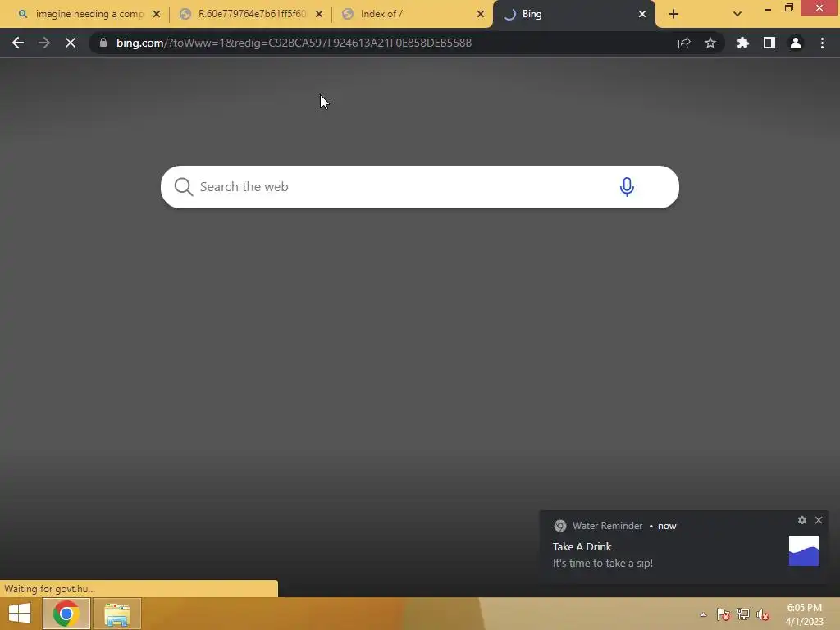The image size is (840, 630).
Task: Close the R.60e779764e7b61ff5f60 tab
Action: [319, 14]
